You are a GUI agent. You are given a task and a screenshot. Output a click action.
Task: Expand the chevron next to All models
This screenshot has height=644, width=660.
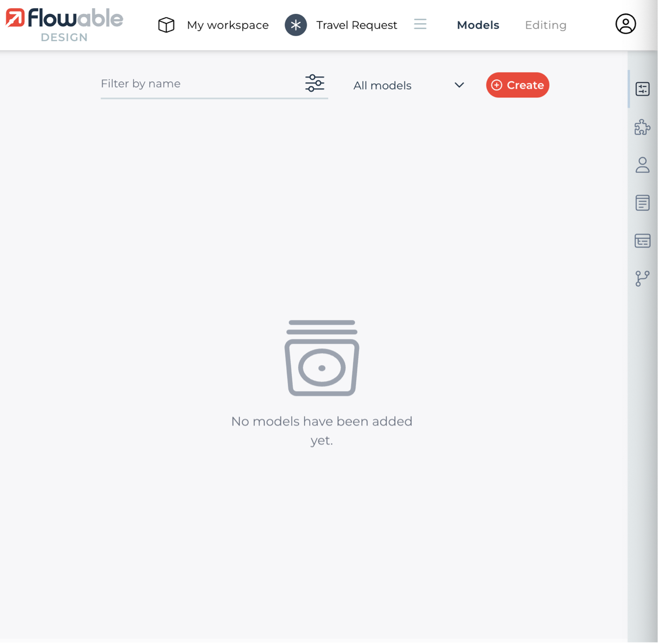coord(459,85)
